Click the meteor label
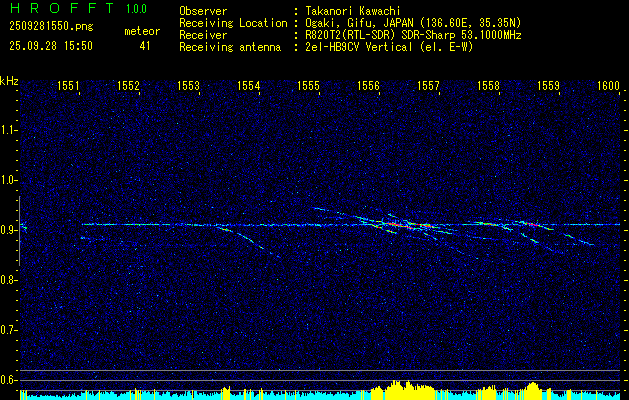The image size is (629, 400). tap(142, 31)
